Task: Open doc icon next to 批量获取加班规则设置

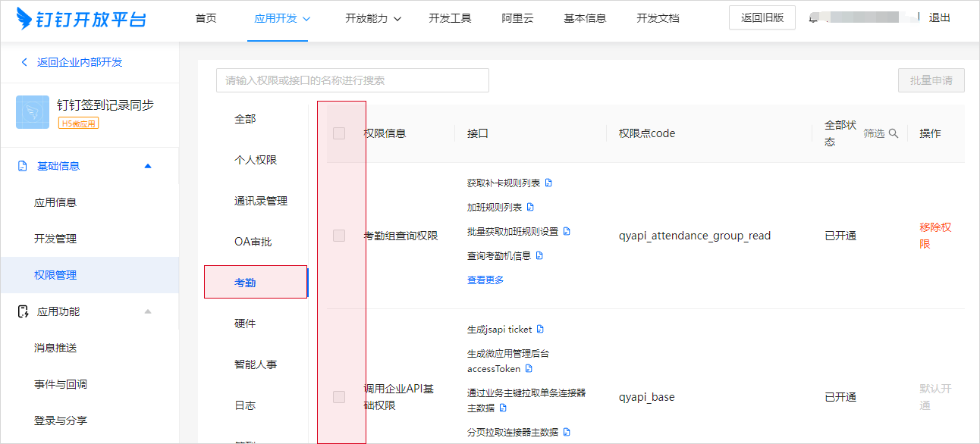Action: pyautogui.click(x=567, y=231)
